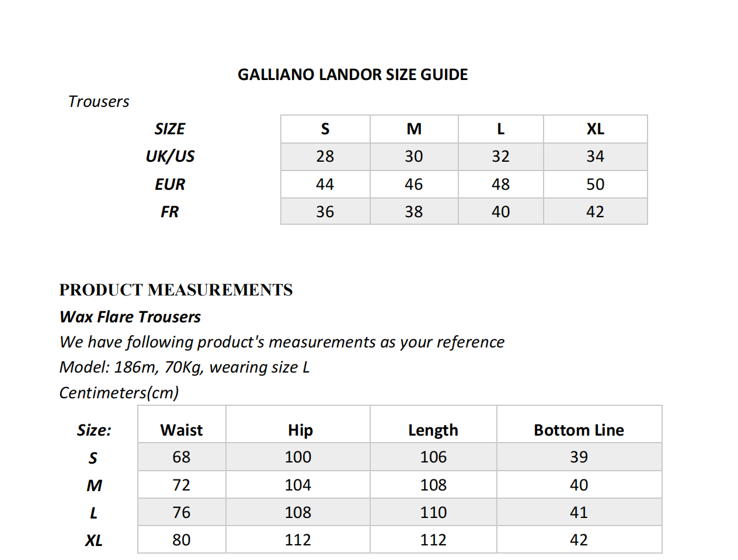
Task: Click the Length column header
Action: 433,430
